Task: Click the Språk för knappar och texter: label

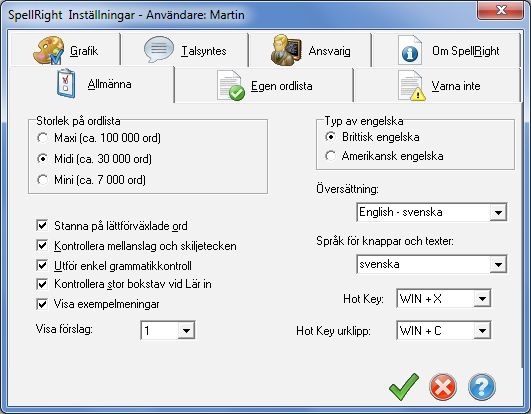Action: 385,241
